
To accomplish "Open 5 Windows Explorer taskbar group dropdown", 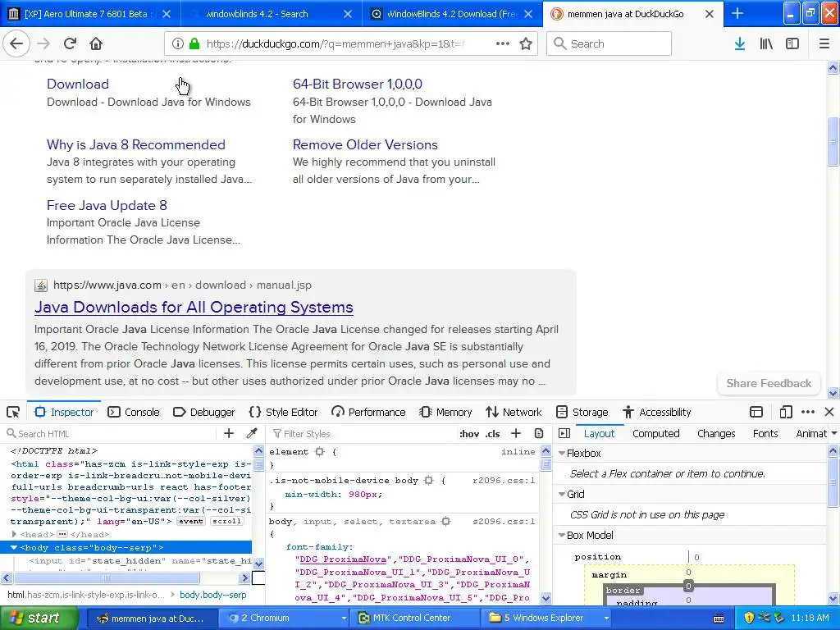I will coord(606,619).
